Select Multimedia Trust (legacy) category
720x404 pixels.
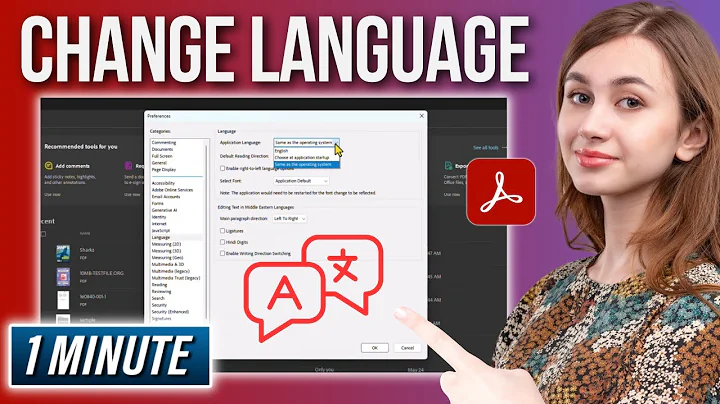pyautogui.click(x=176, y=278)
